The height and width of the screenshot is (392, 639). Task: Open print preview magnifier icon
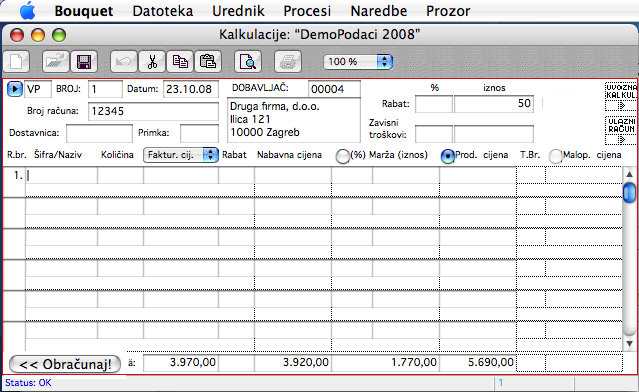247,62
